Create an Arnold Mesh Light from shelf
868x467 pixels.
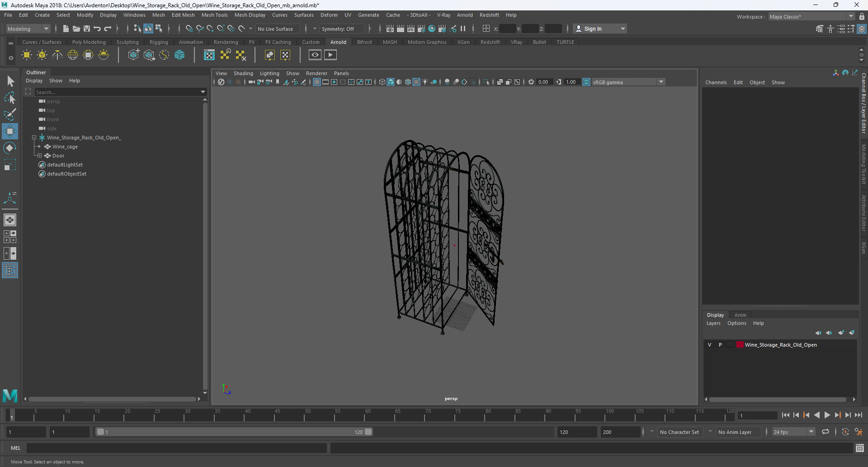point(42,55)
